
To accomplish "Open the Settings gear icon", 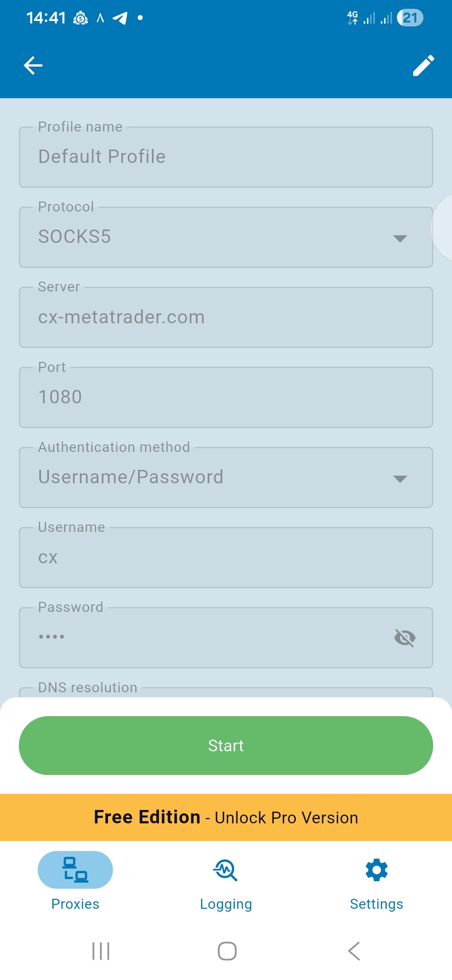I will coord(377,870).
